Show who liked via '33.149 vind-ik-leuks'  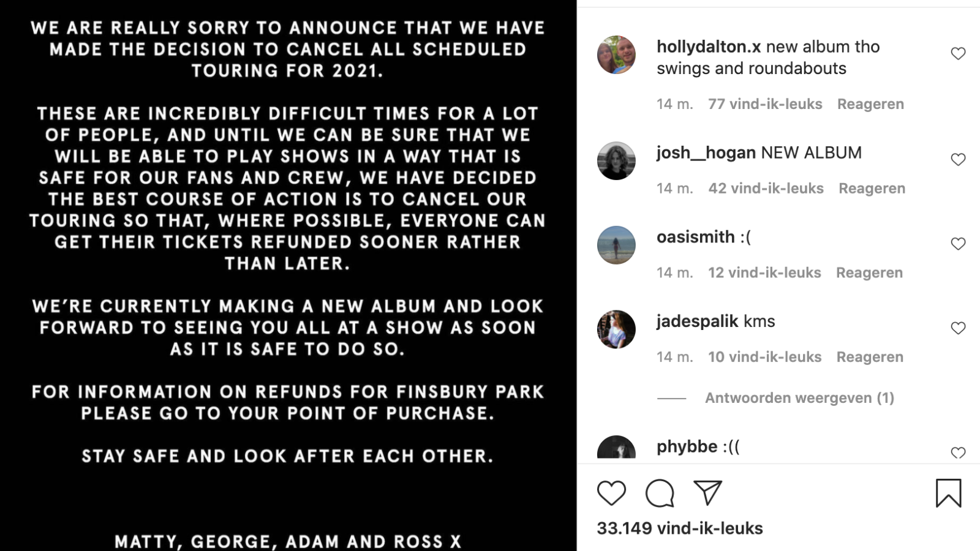pyautogui.click(x=680, y=528)
